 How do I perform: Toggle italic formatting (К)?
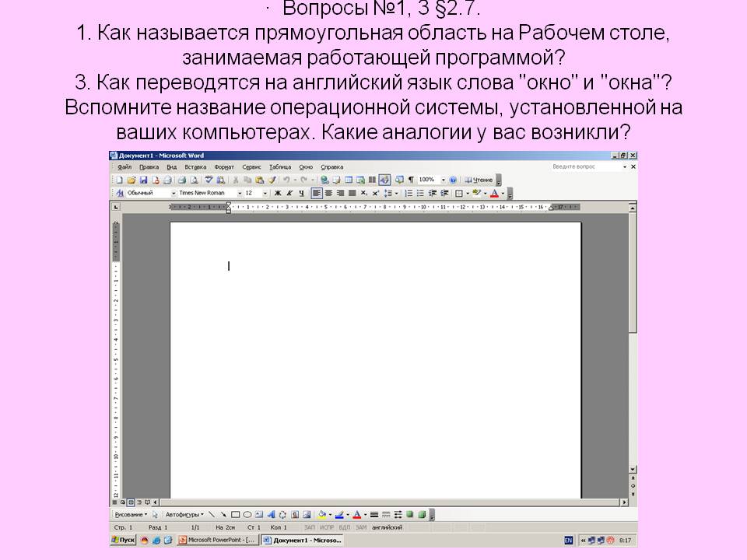click(x=289, y=193)
